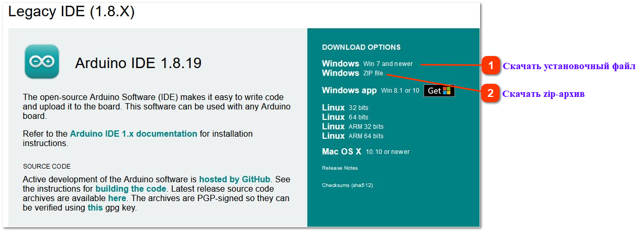This screenshot has height=232, width=644.
Task: Open Arduino IDE 1.x documentation link
Action: coord(134,134)
